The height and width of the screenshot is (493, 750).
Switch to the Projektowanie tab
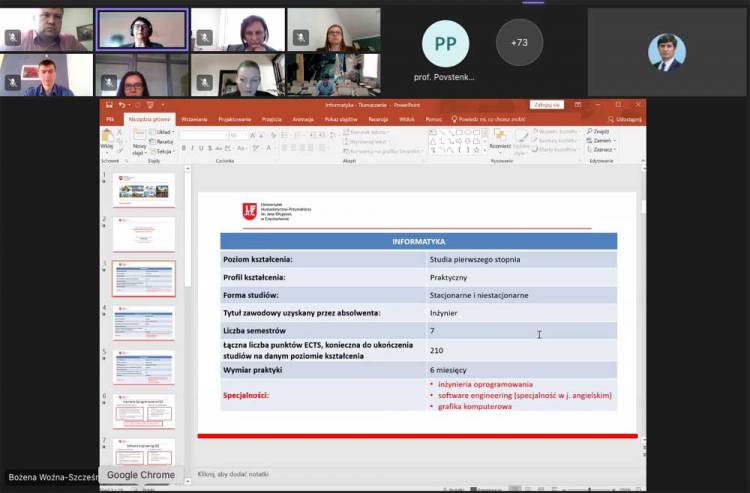[234, 119]
